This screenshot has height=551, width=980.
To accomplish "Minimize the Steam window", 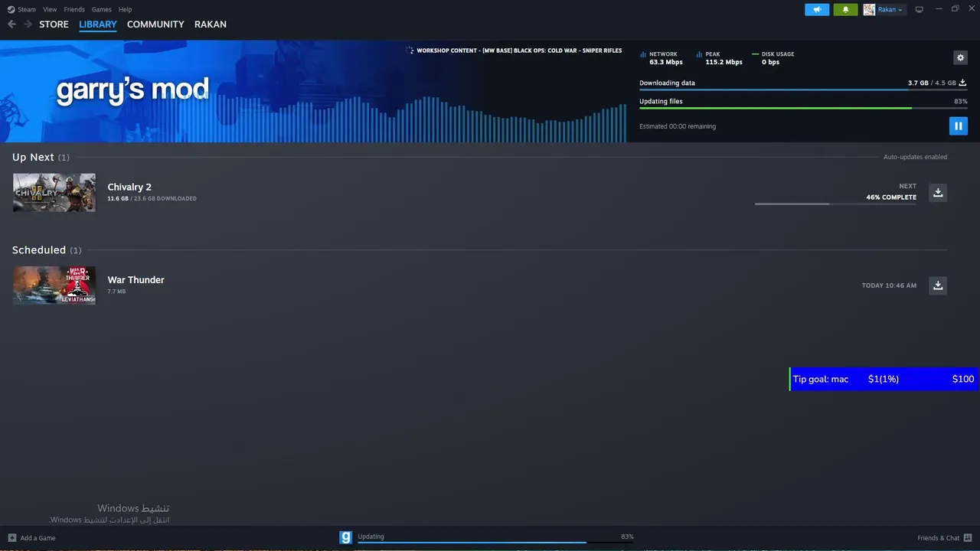I will coord(938,9).
